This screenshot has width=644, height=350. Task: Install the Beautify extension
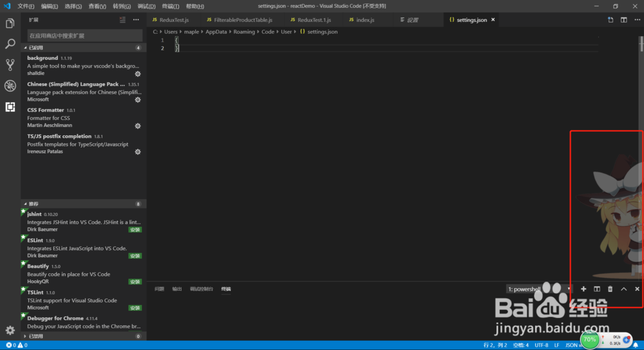click(x=135, y=282)
